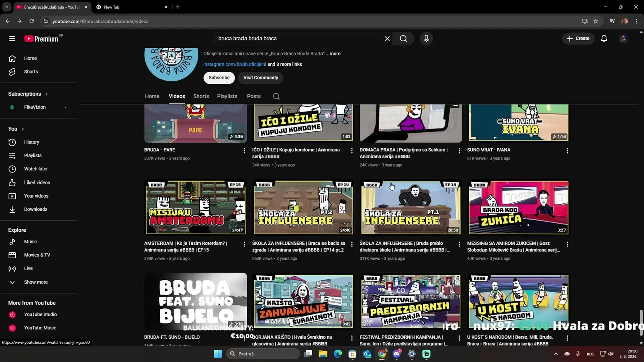Reload the page in Chrome
This screenshot has width=644, height=362.
31,21
